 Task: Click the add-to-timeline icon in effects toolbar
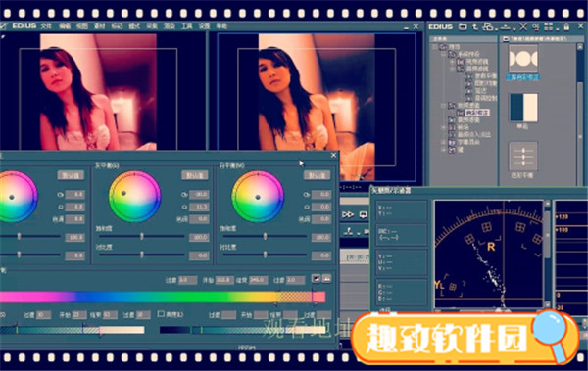pos(488,27)
